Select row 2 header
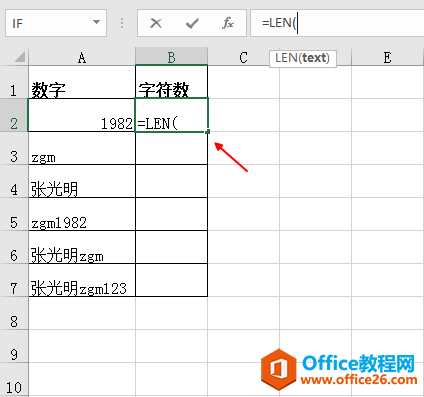Viewport: 424px width, 397px height. (14, 115)
